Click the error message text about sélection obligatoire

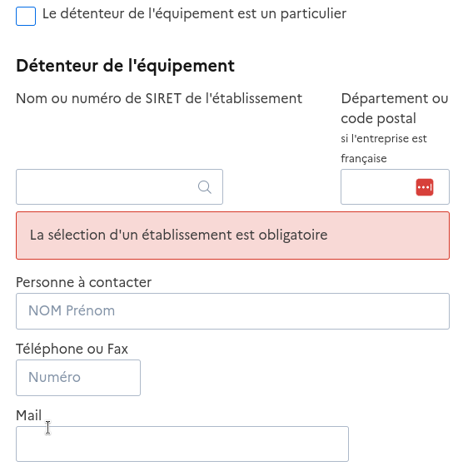point(179,235)
